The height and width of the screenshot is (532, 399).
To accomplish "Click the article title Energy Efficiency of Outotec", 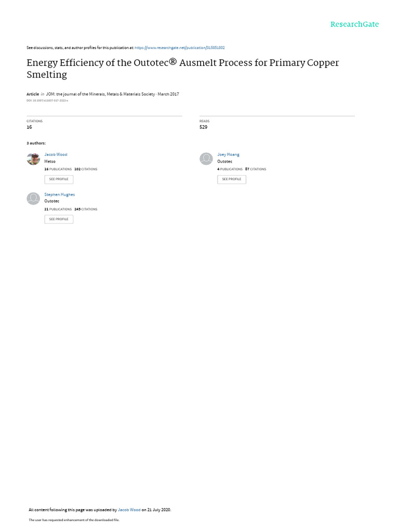I will pos(182,69).
